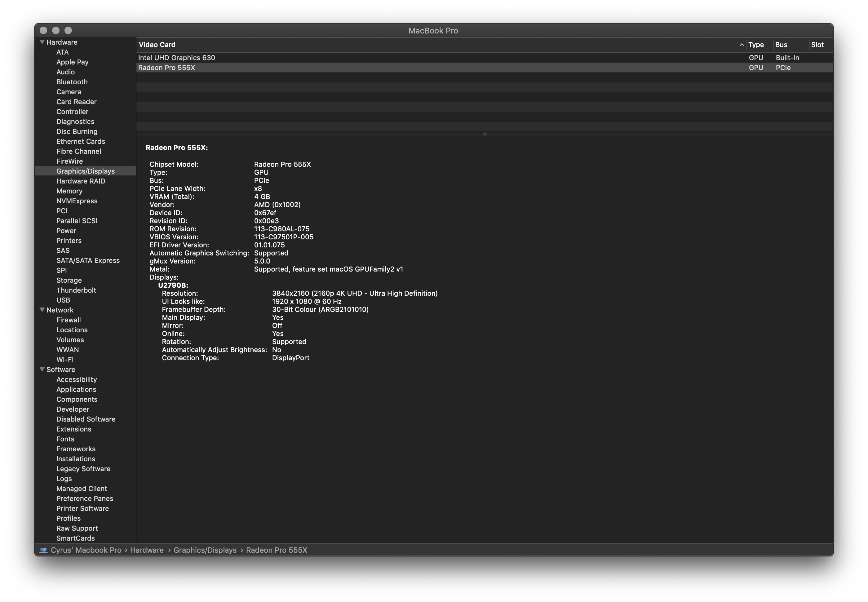This screenshot has width=868, height=602.
Task: Select FireWire in the sidebar
Action: (x=69, y=161)
